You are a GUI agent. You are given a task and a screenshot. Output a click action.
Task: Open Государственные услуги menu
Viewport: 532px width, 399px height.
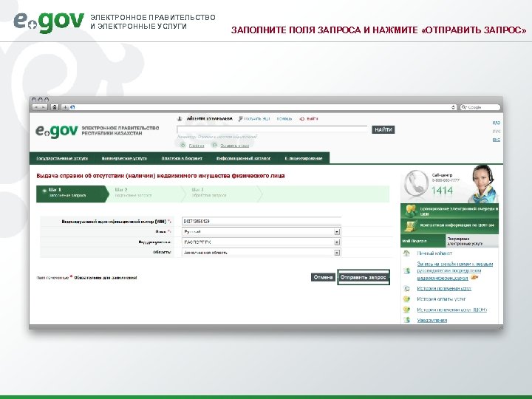click(62, 158)
